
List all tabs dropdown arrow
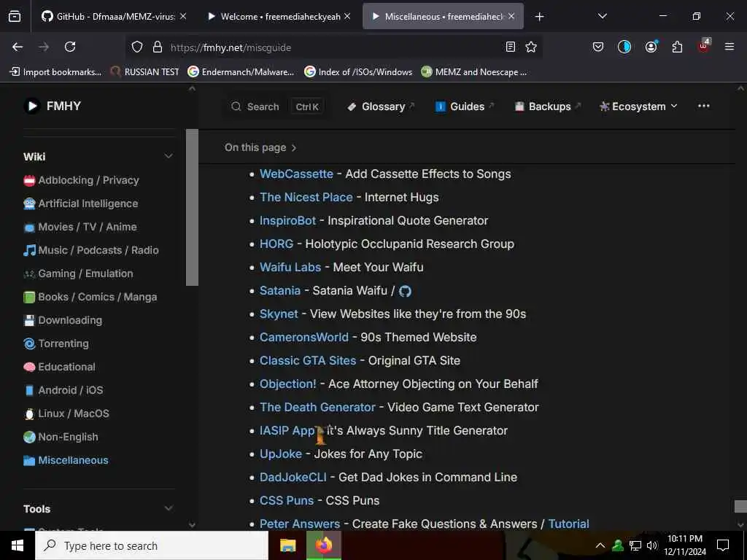coord(602,16)
